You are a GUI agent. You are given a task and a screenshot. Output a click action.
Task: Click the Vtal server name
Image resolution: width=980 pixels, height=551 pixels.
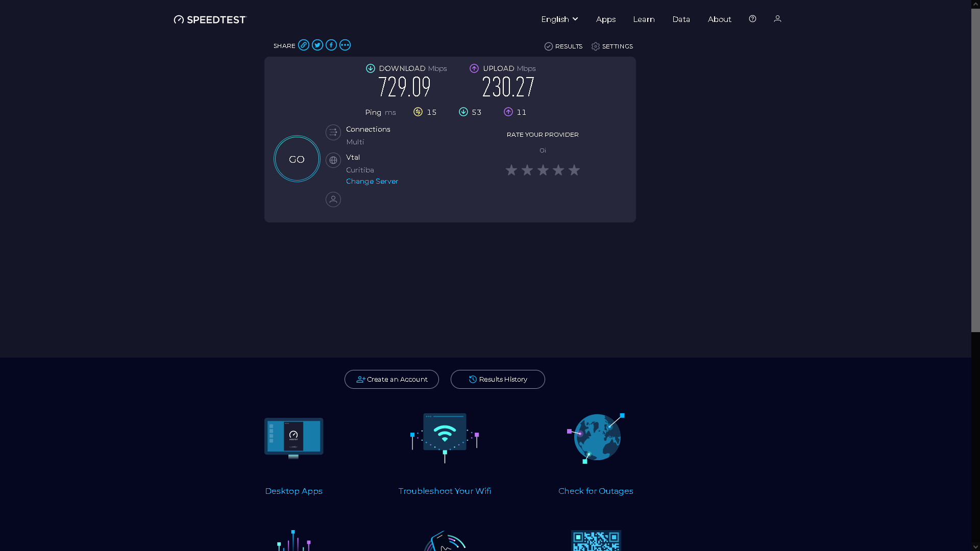353,157
